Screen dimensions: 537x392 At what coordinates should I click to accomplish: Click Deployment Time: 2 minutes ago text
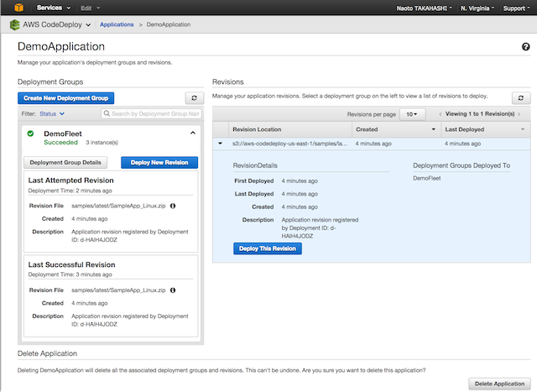tap(70, 191)
